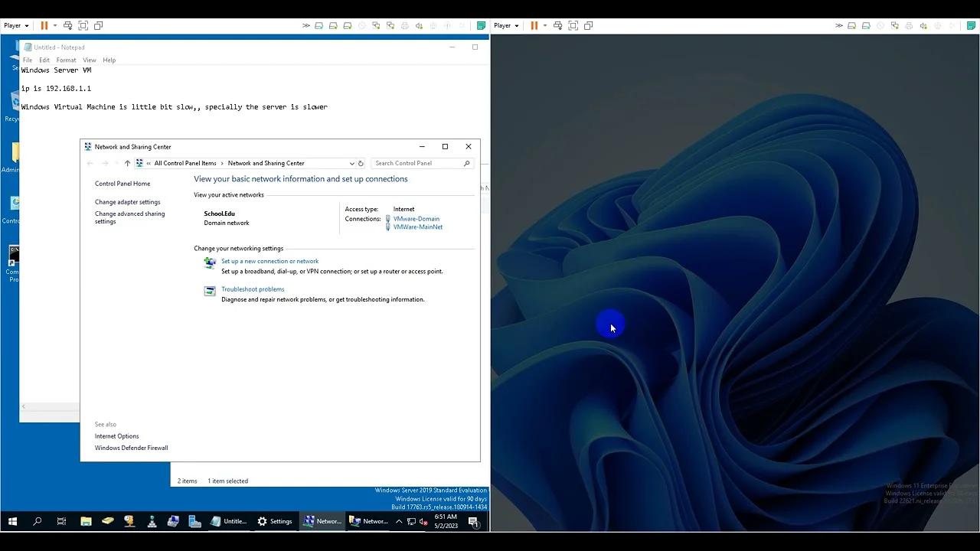Image resolution: width=980 pixels, height=551 pixels.
Task: Pause the virtual machine
Action: pyautogui.click(x=44, y=25)
